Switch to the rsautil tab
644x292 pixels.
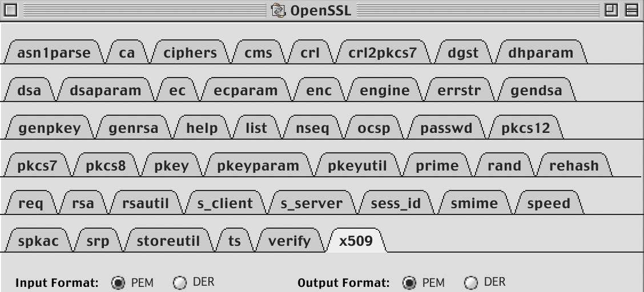point(146,203)
